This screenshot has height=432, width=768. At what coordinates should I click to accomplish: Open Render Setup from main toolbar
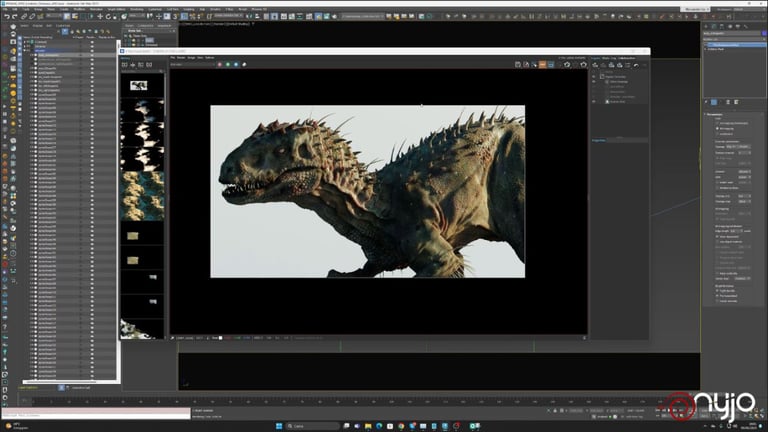pos(318,17)
